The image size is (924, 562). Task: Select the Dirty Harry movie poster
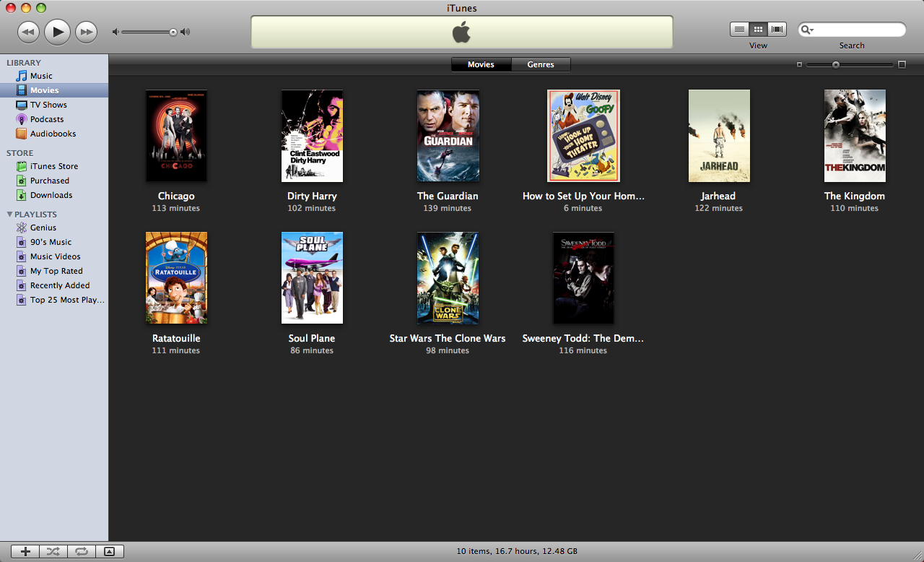[x=312, y=136]
